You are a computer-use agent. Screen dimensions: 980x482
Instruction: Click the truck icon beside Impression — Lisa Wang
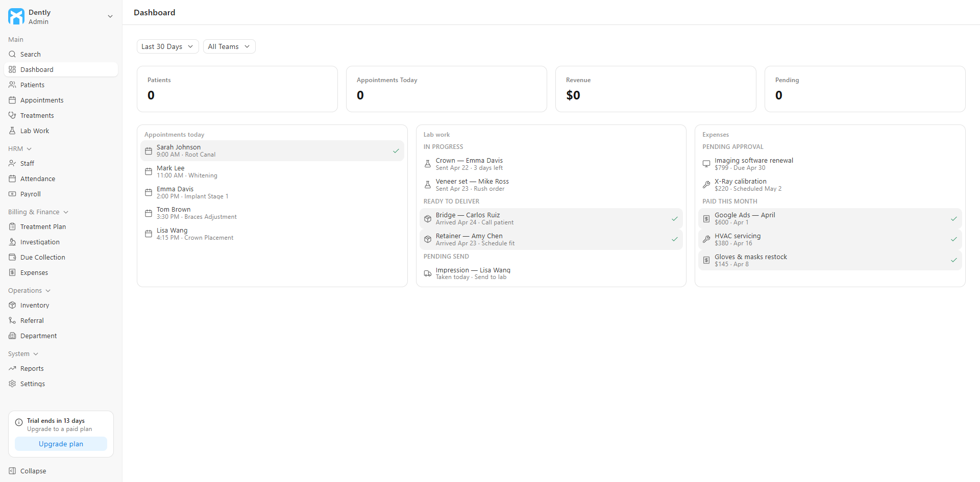pos(428,273)
